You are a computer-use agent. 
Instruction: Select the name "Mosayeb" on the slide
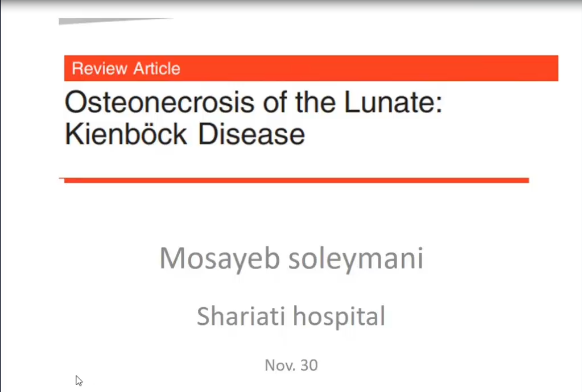coord(220,258)
